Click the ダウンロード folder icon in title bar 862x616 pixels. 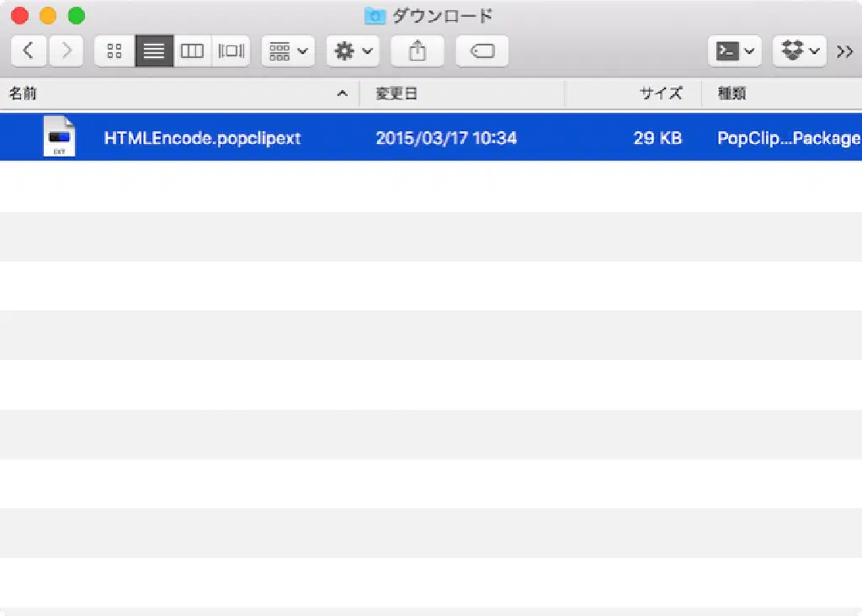375,16
